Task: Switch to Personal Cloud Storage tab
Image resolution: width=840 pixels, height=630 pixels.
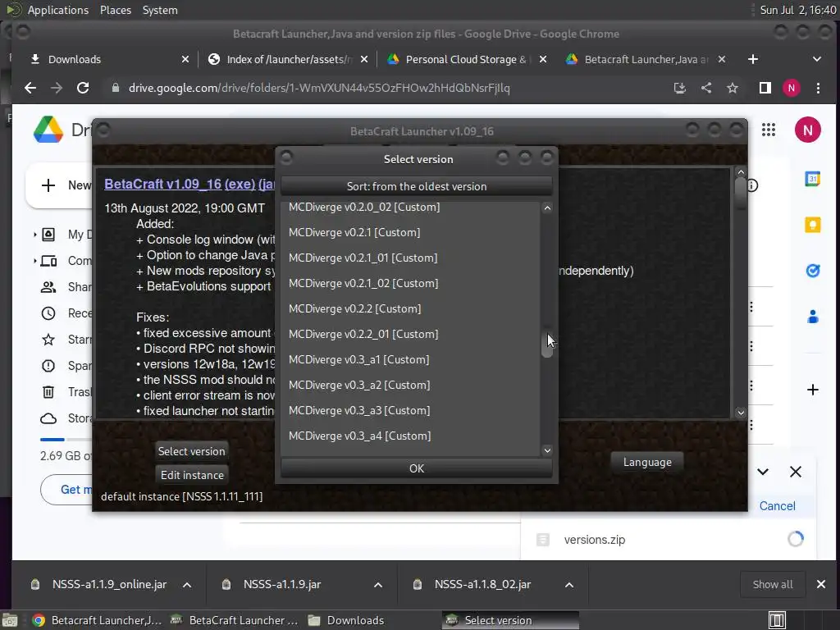Action: click(466, 59)
